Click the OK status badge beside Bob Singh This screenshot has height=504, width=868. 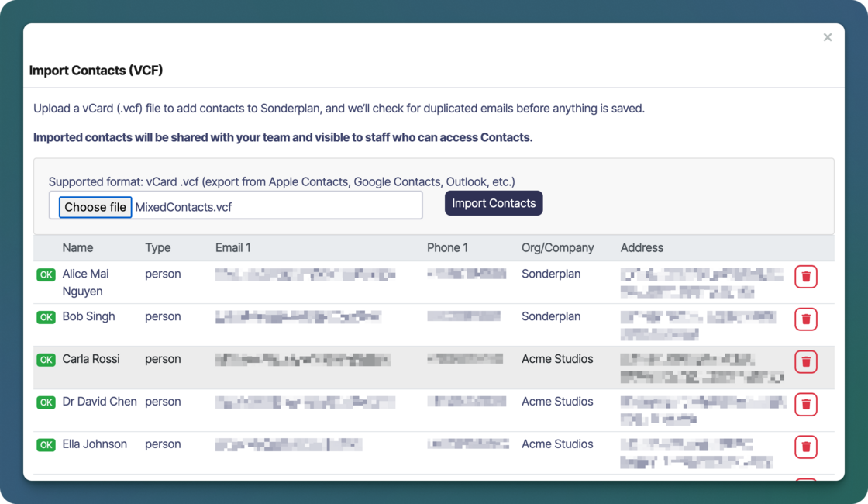click(46, 316)
